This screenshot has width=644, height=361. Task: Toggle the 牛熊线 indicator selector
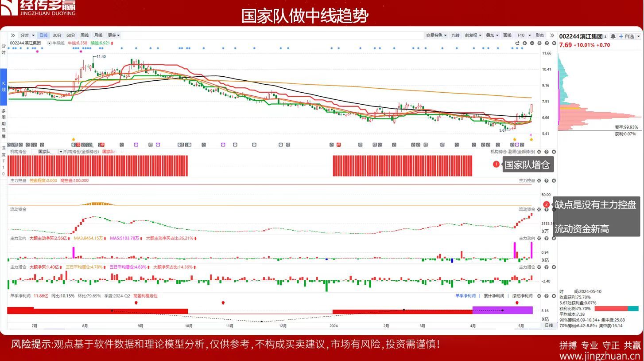click(50, 43)
